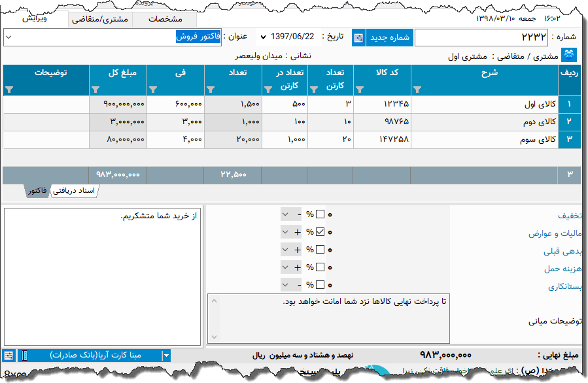Enable the تخفیف percentage checkbox
588x383 pixels.
320,214
